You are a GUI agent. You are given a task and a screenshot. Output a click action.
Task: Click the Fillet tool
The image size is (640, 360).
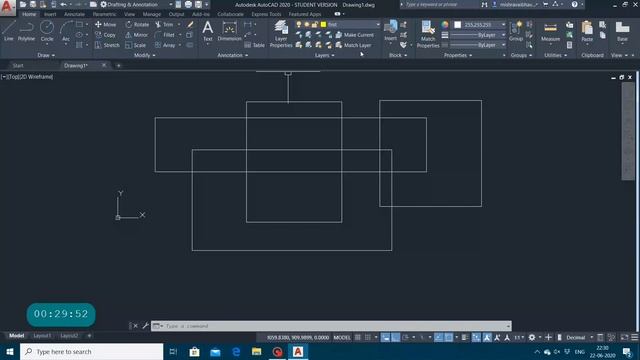(165, 35)
